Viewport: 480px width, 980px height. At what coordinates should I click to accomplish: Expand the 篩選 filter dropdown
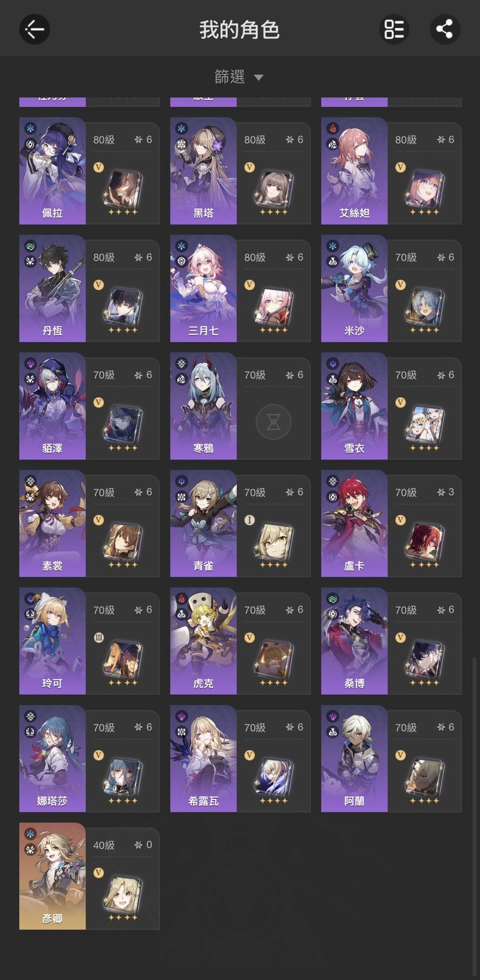(239, 77)
